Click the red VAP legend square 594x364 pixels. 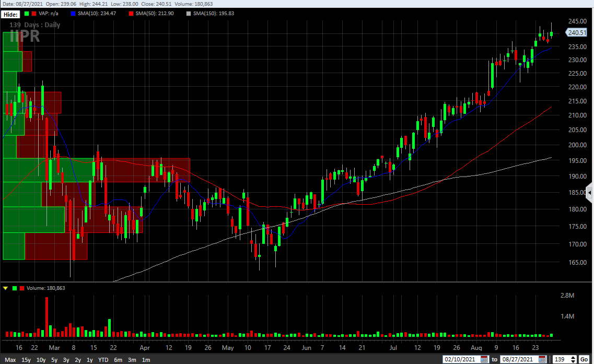tap(34, 13)
